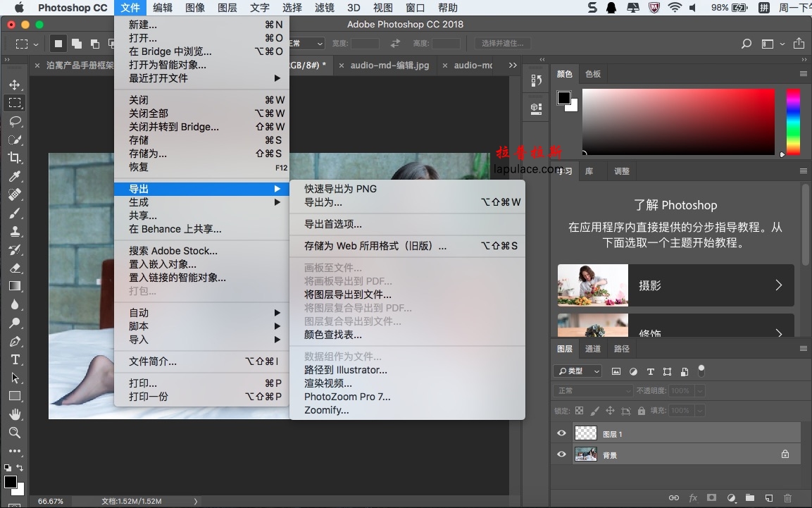
Task: Select the Blur tool
Action: point(15,304)
